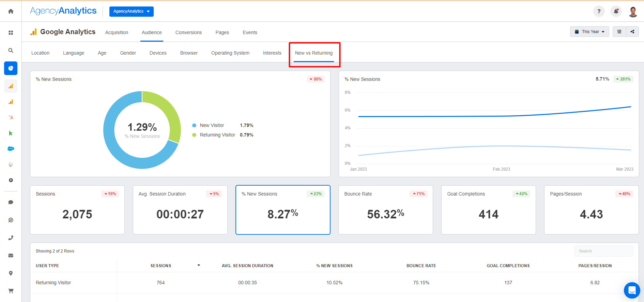Select the Pages/Session stat card
This screenshot has width=644, height=302.
[x=592, y=210]
